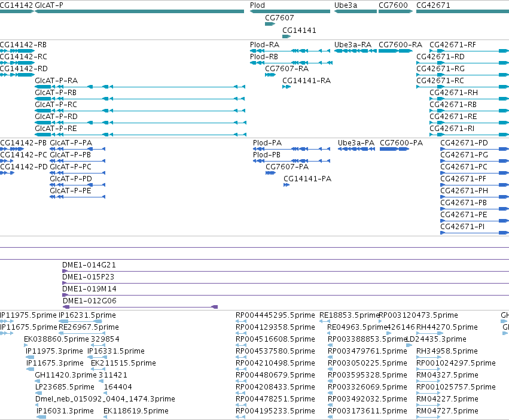Select the EK118619.5prime EST label
509x420 pixels.
pyautogui.click(x=136, y=411)
